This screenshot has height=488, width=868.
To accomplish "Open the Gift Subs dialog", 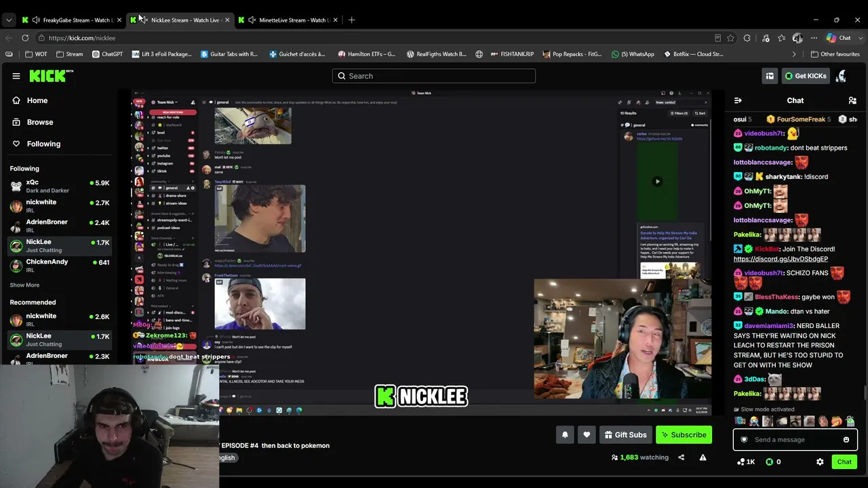I will click(x=625, y=434).
